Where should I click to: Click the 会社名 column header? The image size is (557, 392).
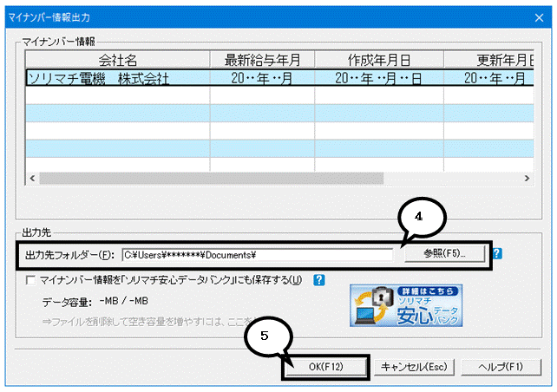(118, 60)
